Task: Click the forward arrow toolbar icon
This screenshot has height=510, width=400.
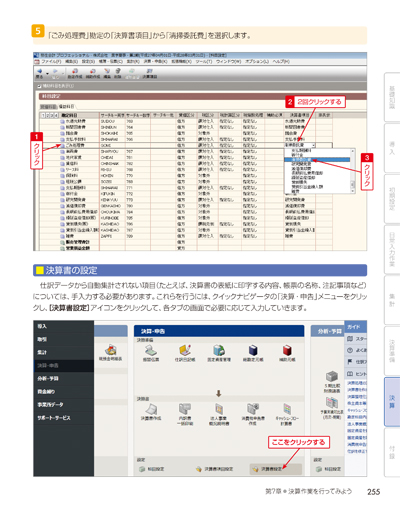Action: point(55,73)
